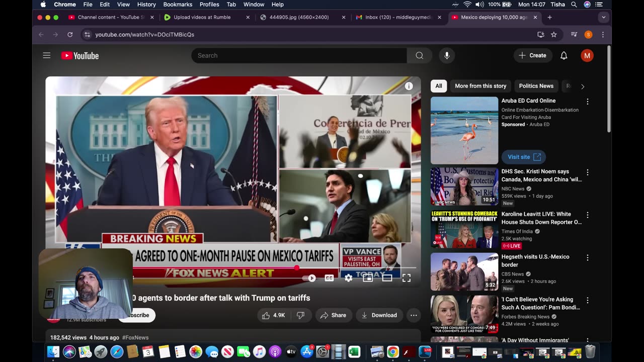Open Pam Bondi Forbes video thumbnail
Screen dimensions: 644x362
(x=464, y=314)
